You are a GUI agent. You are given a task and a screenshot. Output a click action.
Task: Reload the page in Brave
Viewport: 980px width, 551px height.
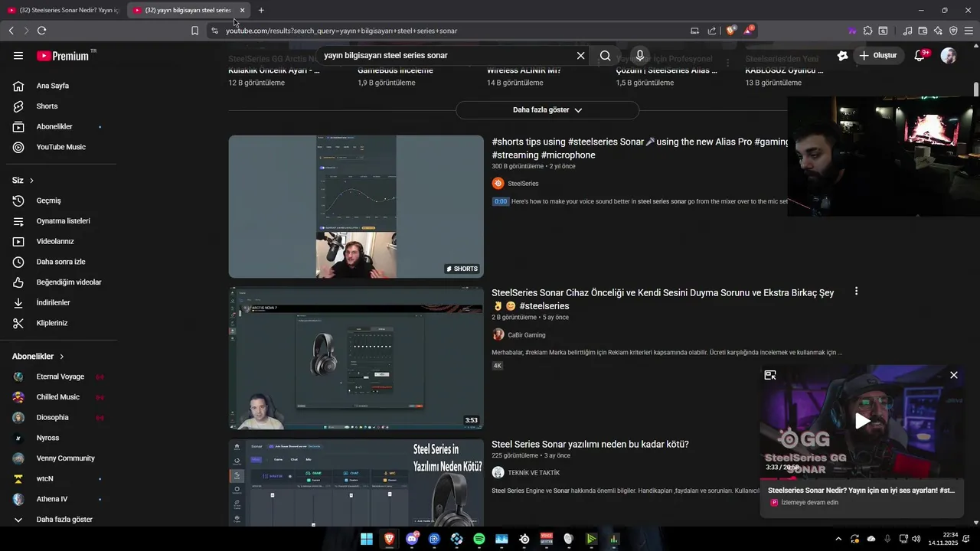pos(41,31)
